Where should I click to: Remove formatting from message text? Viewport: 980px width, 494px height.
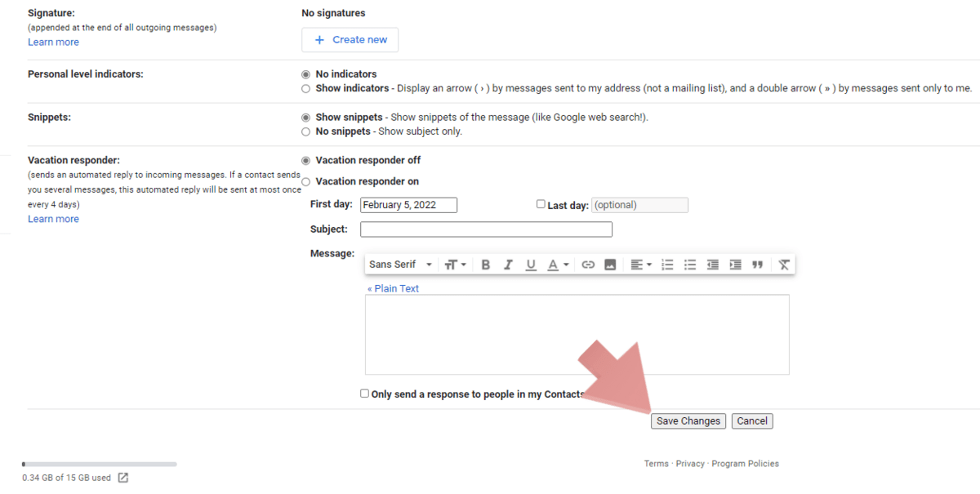tap(784, 265)
